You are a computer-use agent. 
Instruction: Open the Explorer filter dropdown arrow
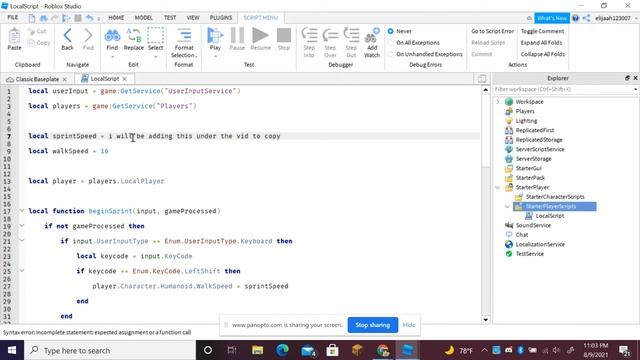(636, 89)
